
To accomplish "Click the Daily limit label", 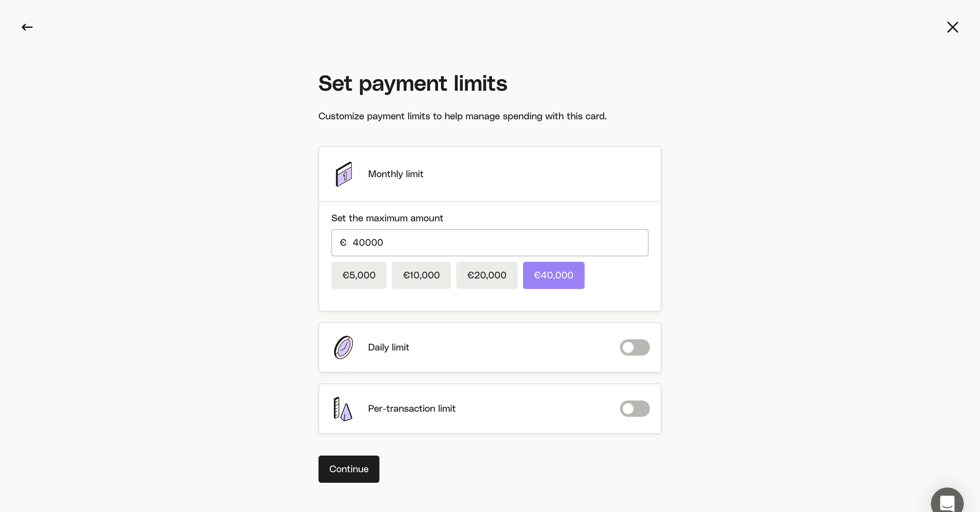I will click(388, 347).
